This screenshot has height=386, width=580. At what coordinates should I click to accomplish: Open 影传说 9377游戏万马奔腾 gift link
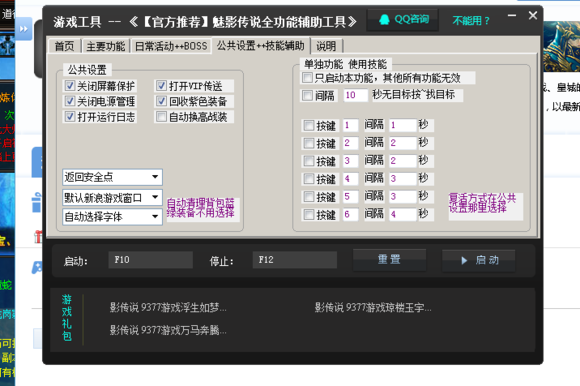pyautogui.click(x=168, y=330)
